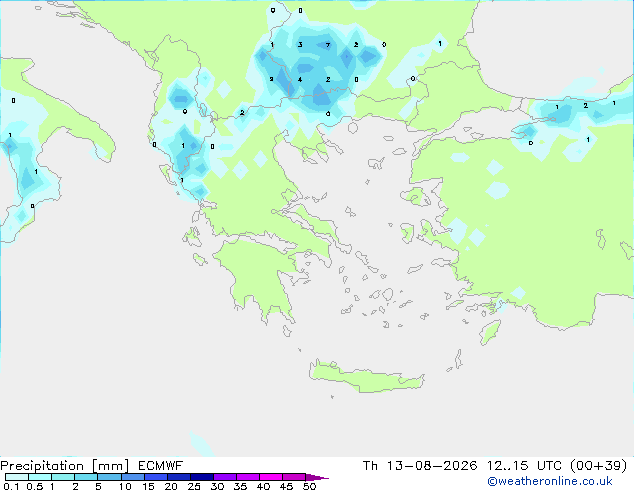Click the legend arrow tip above 50
The width and height of the screenshot is (634, 490).
point(317,477)
